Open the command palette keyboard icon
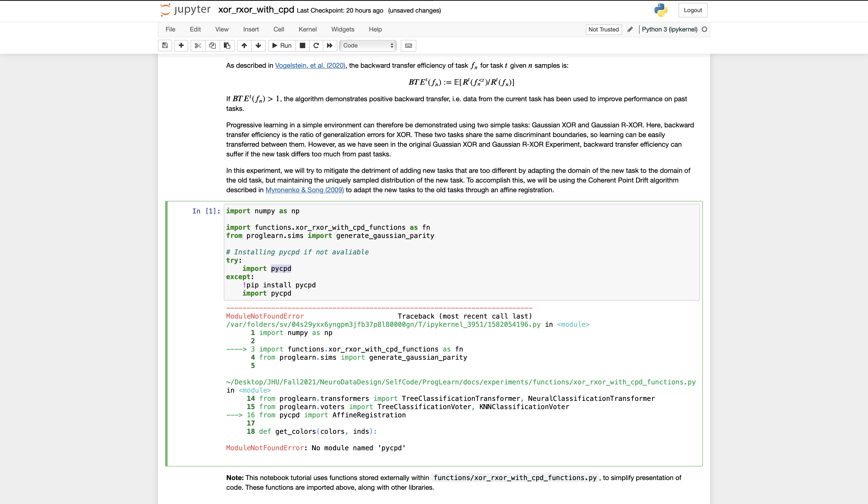The image size is (868, 504). pyautogui.click(x=408, y=46)
